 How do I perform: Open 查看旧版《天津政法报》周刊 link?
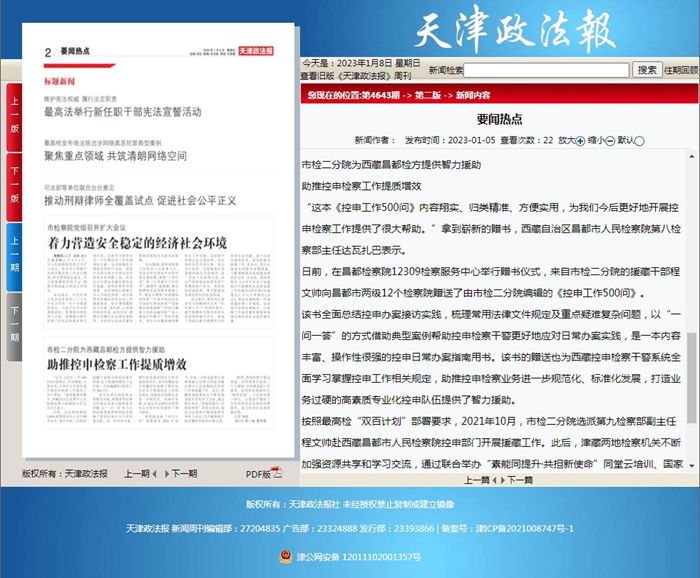pyautogui.click(x=356, y=76)
